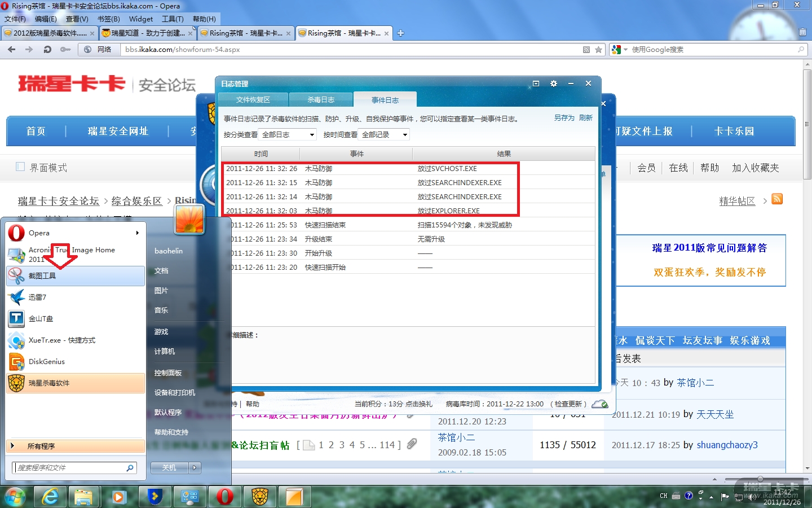Open DiskGenius from the Start menu
812x508 pixels.
pyautogui.click(x=76, y=362)
